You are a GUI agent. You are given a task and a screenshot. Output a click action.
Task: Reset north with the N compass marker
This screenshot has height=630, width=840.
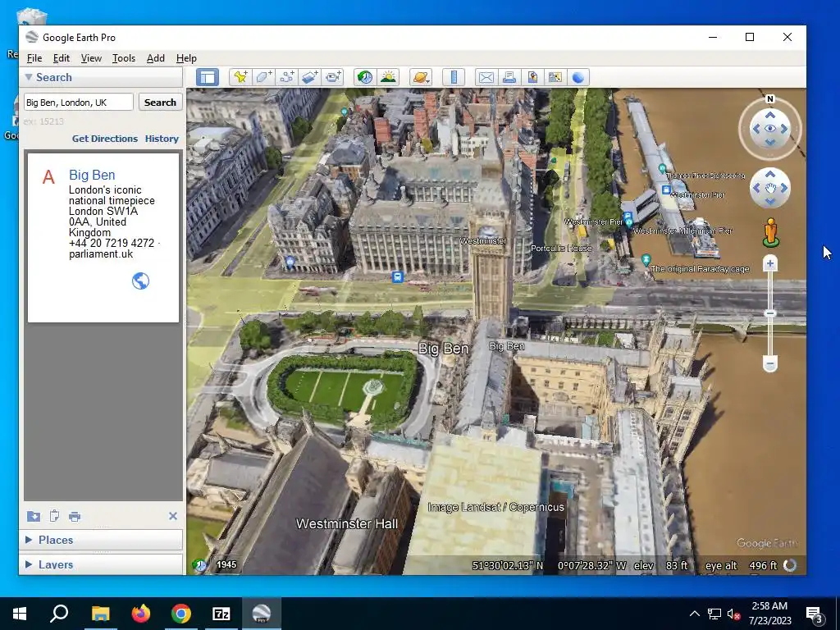[769, 99]
